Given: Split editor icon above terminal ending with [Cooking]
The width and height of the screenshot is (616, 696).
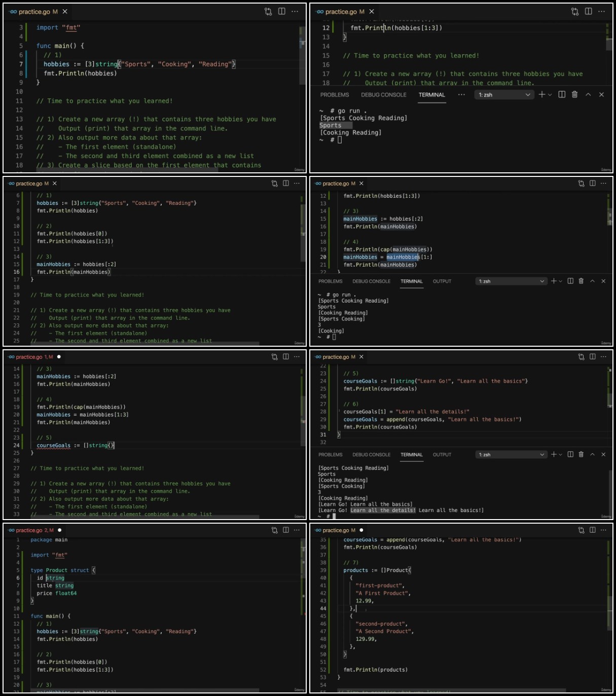Looking at the screenshot, I should [593, 184].
